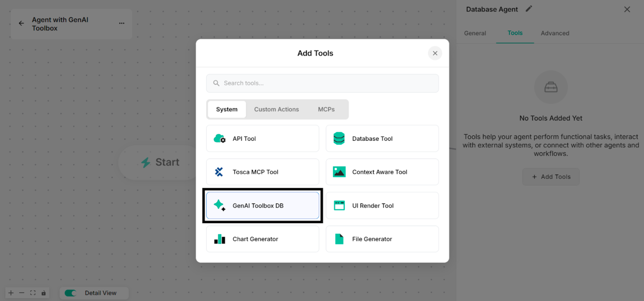Click the empty toolbox icon
The height and width of the screenshot is (301, 644).
coord(551,87)
